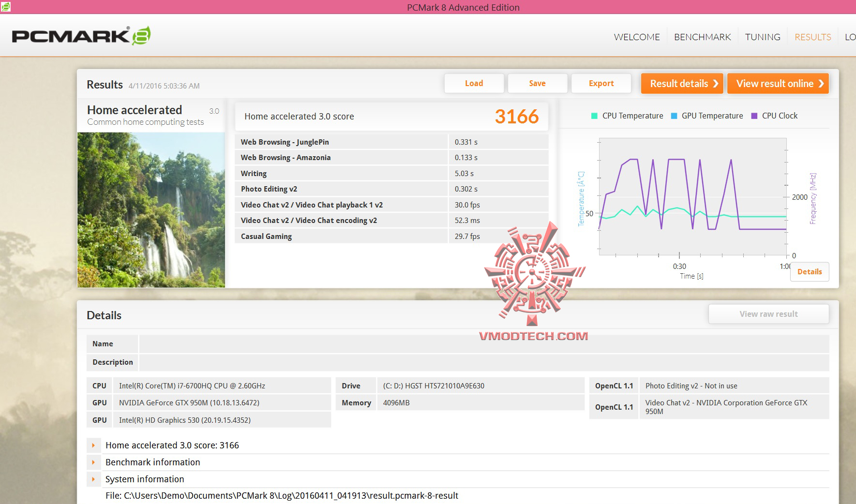Select the Photo Editing v2 row
Screen dimensions: 856x504
point(391,189)
